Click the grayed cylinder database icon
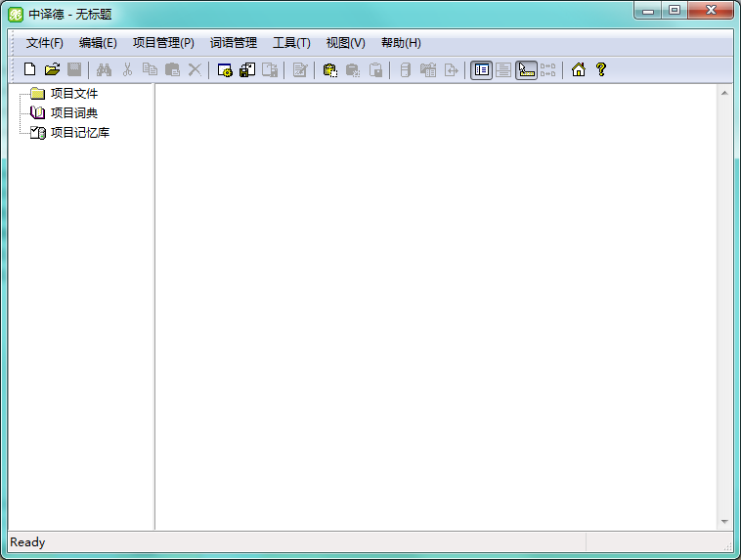The image size is (741, 560). (405, 70)
